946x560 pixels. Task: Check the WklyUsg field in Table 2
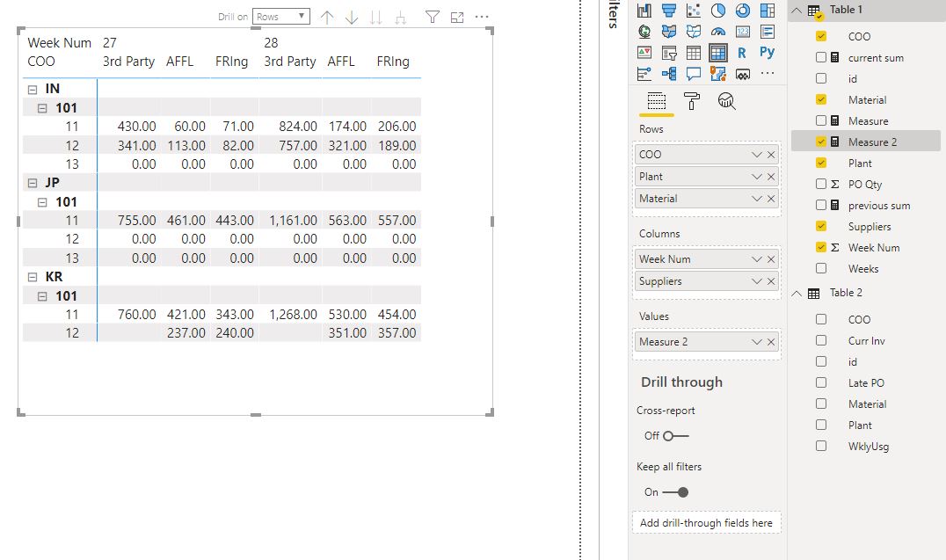[x=821, y=446]
